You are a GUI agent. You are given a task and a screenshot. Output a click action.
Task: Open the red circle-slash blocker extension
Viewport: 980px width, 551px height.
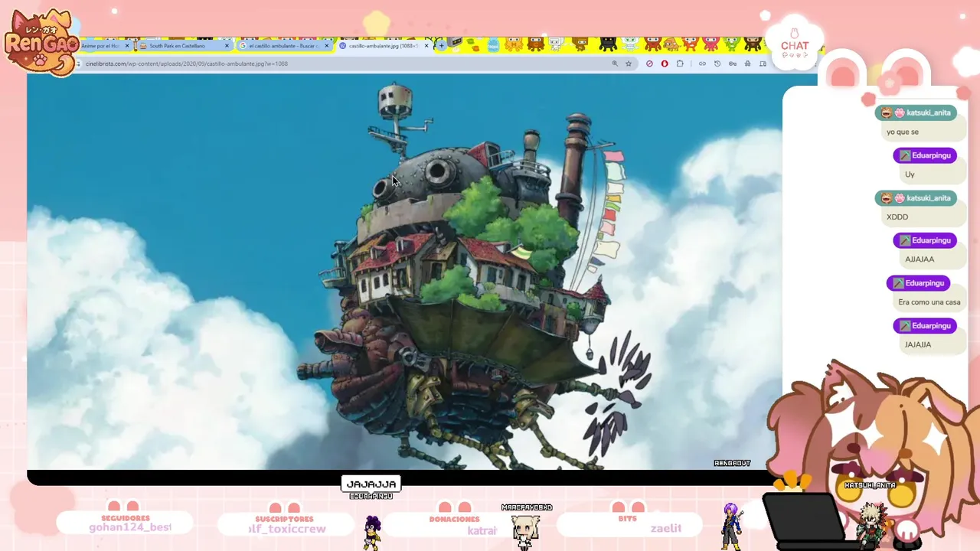pos(649,64)
